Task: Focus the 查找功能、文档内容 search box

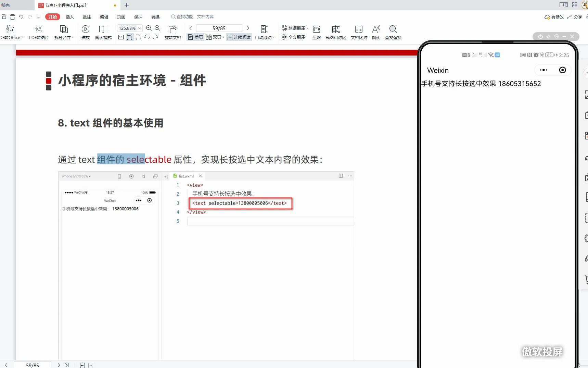Action: click(x=192, y=17)
